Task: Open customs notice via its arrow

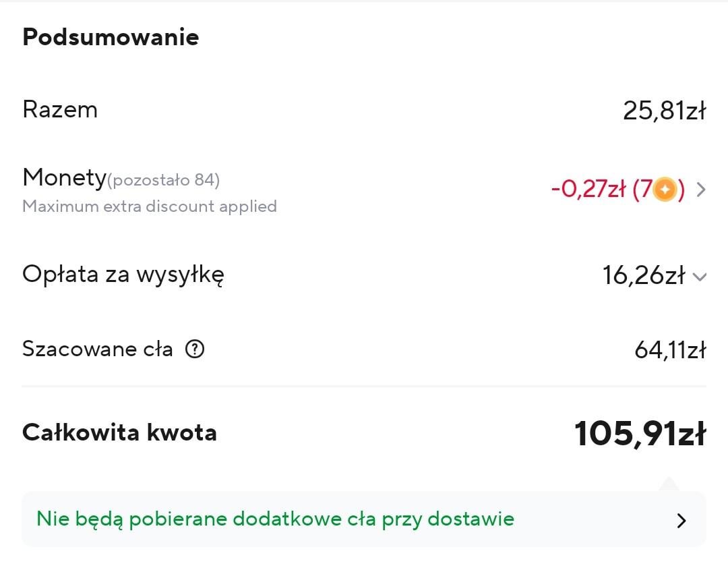Action: point(681,521)
